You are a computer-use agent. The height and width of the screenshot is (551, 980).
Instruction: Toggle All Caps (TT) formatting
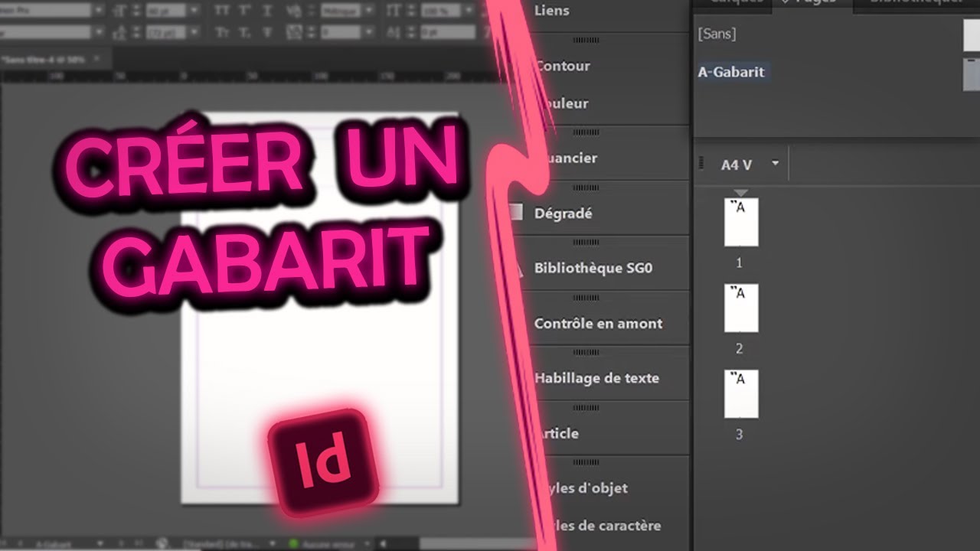pos(220,11)
